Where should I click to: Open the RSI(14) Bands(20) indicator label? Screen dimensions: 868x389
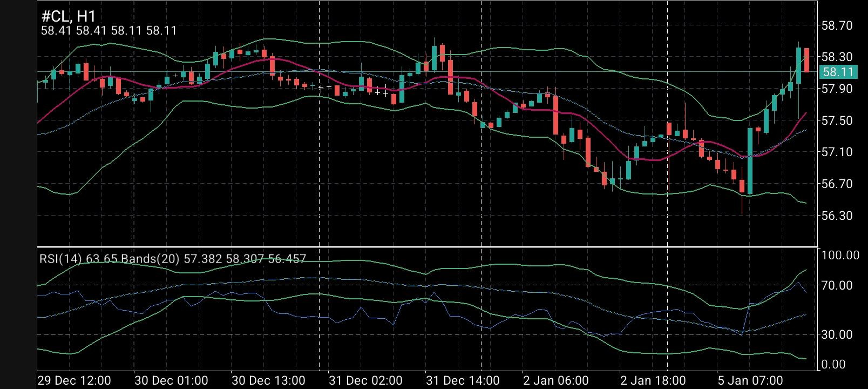point(173,259)
